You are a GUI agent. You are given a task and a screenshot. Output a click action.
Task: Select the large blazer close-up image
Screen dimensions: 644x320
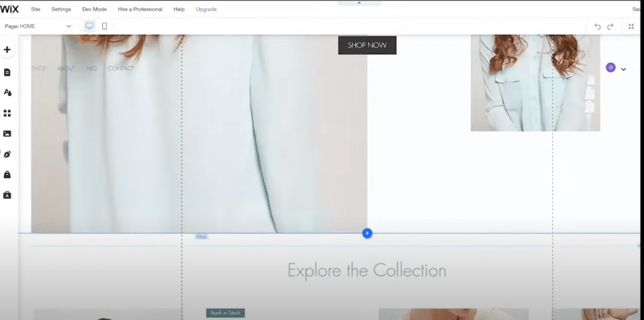199,134
